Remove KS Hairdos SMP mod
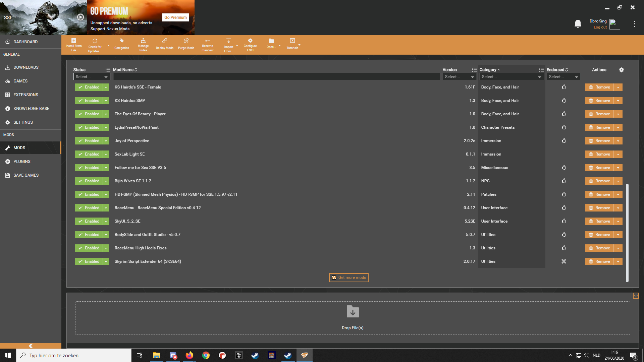Image resolution: width=644 pixels, height=362 pixels. pos(599,101)
